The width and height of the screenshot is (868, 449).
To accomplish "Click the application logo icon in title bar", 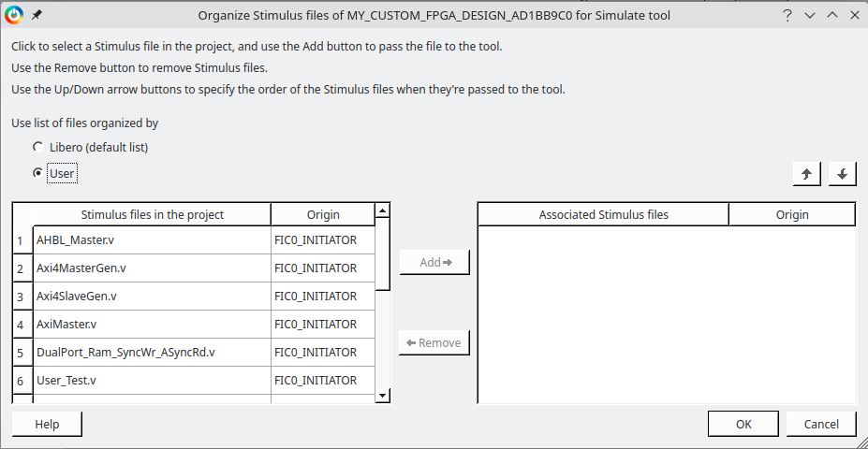I will pos(14,15).
